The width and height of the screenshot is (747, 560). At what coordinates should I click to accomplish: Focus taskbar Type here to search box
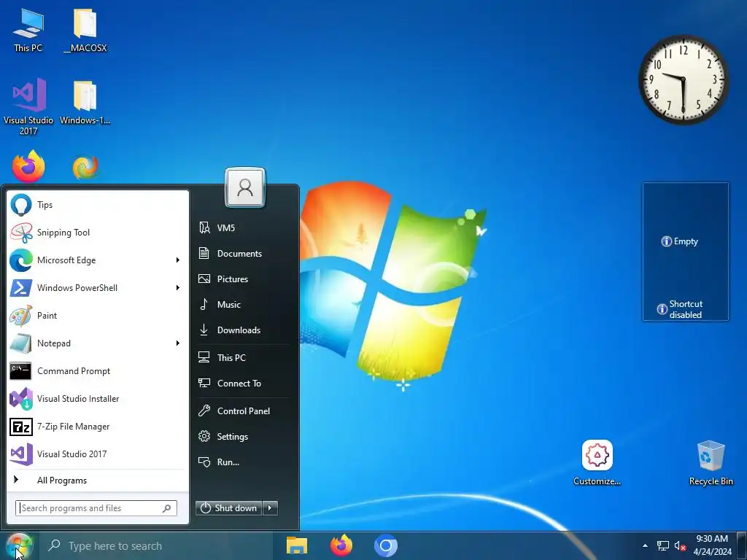point(157,545)
